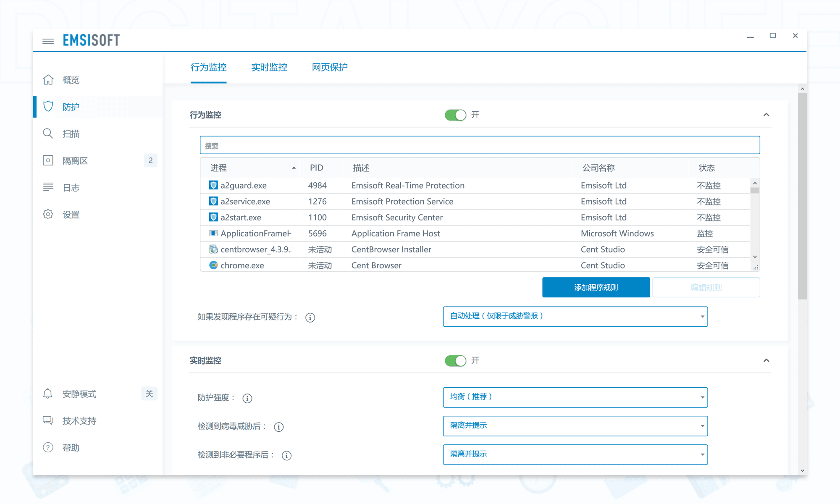The height and width of the screenshot is (504, 840).
Task: Open the Emsisoft hamburger menu
Action: 47,40
